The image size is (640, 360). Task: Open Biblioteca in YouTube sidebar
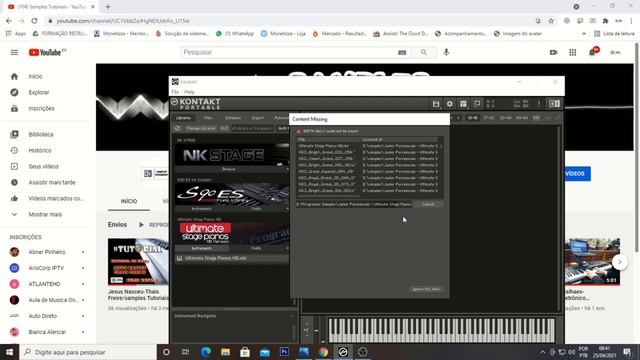coord(41,134)
